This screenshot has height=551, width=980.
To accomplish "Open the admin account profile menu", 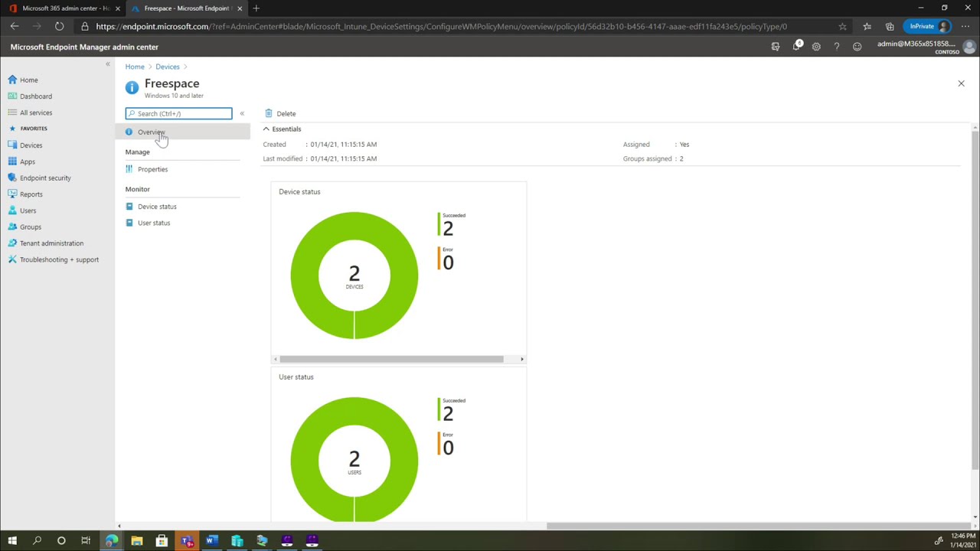I will tap(927, 47).
